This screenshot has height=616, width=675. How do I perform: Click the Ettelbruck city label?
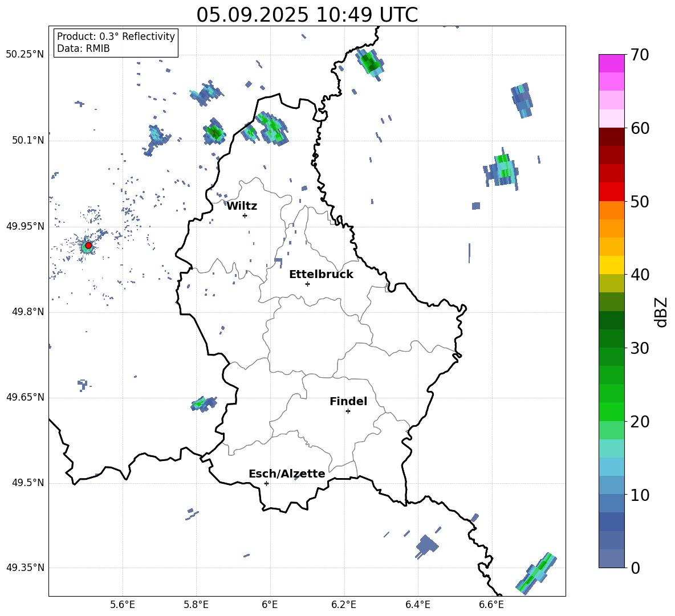point(321,275)
